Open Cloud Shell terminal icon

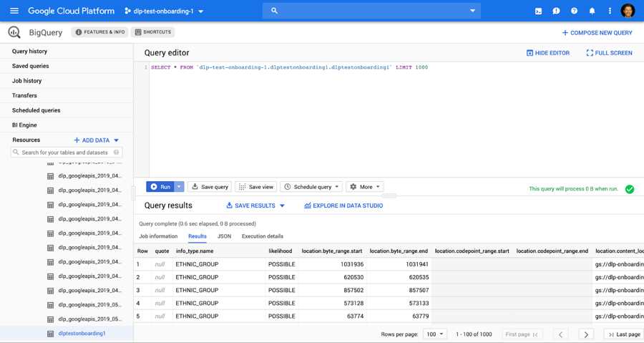[x=538, y=11]
